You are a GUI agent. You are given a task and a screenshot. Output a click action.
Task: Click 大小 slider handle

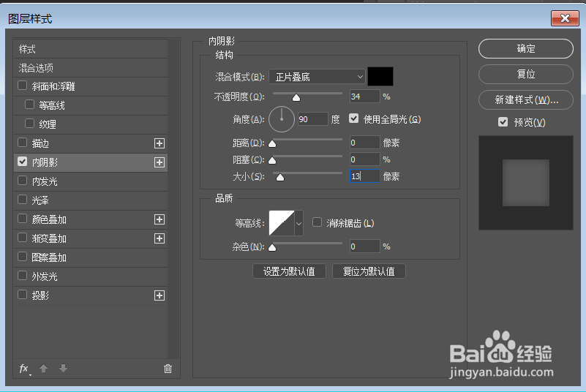coord(280,178)
